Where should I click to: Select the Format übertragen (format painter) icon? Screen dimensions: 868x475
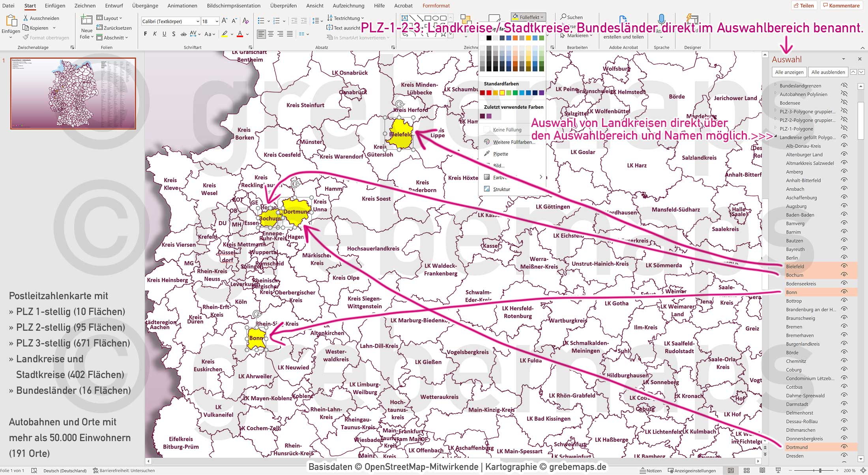click(x=25, y=37)
